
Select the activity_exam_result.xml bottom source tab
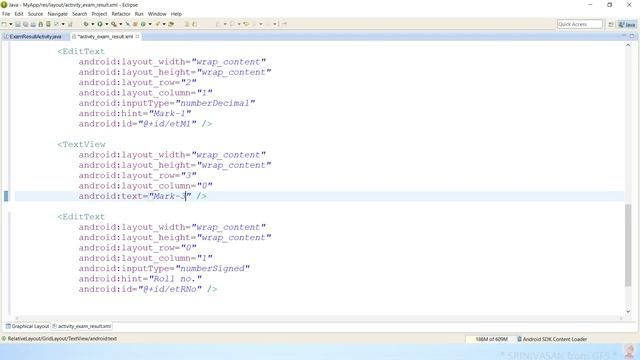pos(82,326)
